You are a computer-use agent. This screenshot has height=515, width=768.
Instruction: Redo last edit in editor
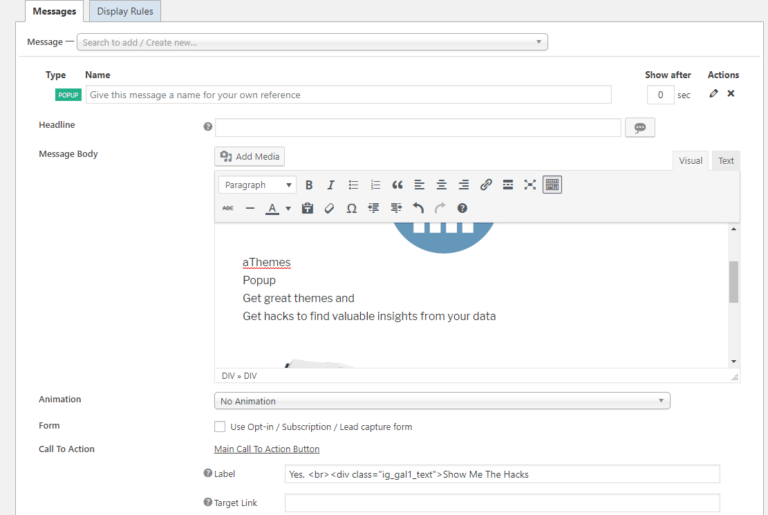coord(440,208)
